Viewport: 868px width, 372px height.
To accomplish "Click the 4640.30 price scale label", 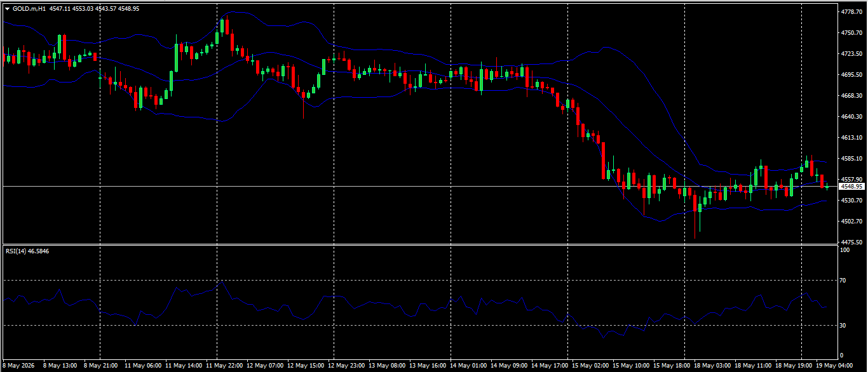I will pos(850,117).
